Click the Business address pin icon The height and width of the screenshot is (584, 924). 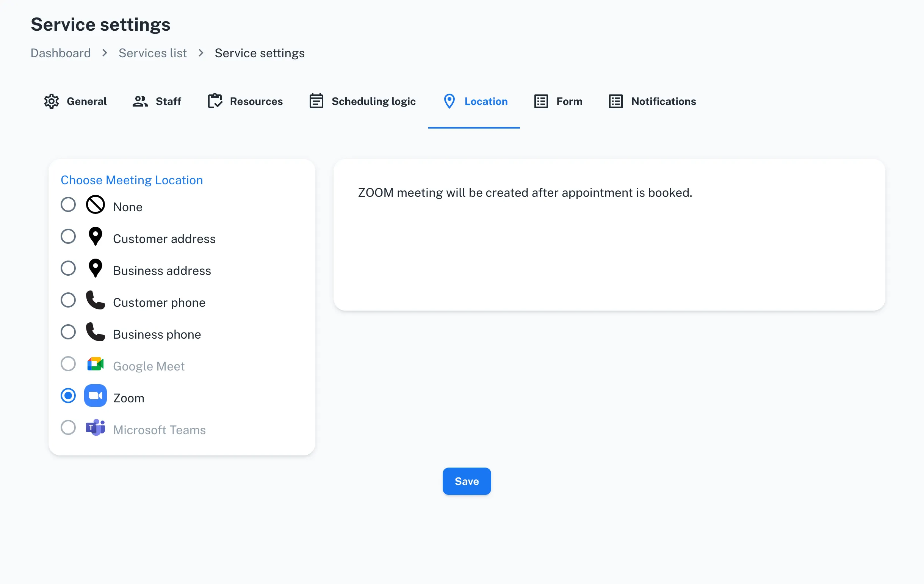94,268
